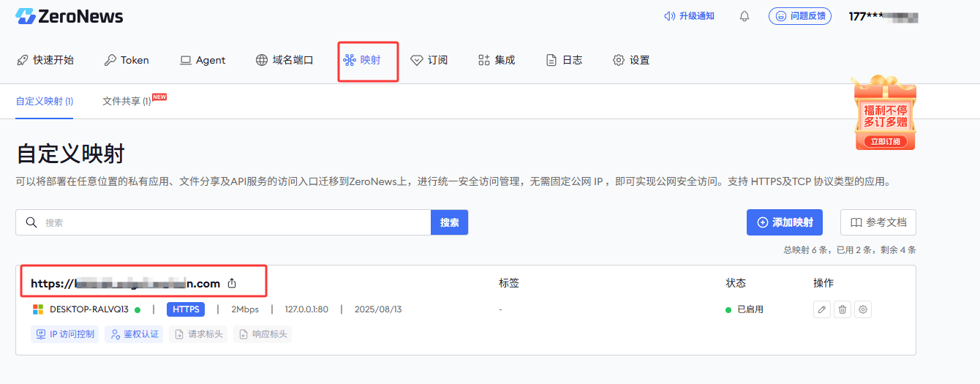The height and width of the screenshot is (384, 980).
Task: Open the 参考文档 reference docs
Action: 878,222
